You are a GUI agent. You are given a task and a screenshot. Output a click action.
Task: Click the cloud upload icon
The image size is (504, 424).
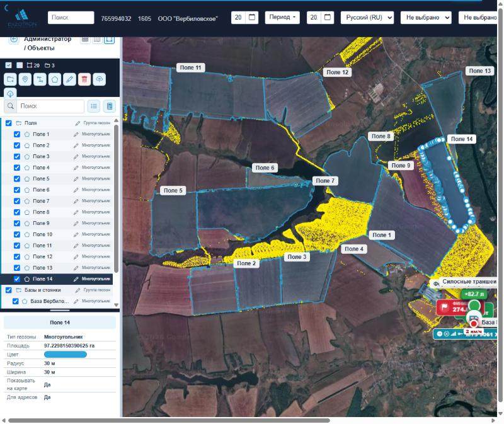pyautogui.click(x=99, y=79)
